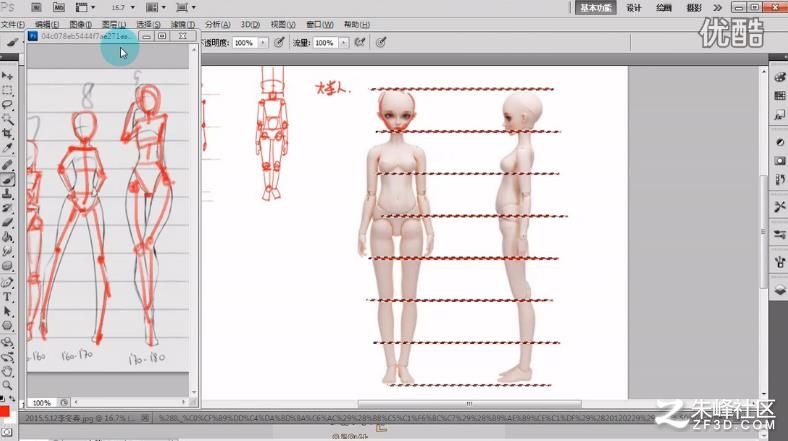Select the Paint Bucket tool
The height and width of the screenshot is (441, 788).
tap(7, 237)
